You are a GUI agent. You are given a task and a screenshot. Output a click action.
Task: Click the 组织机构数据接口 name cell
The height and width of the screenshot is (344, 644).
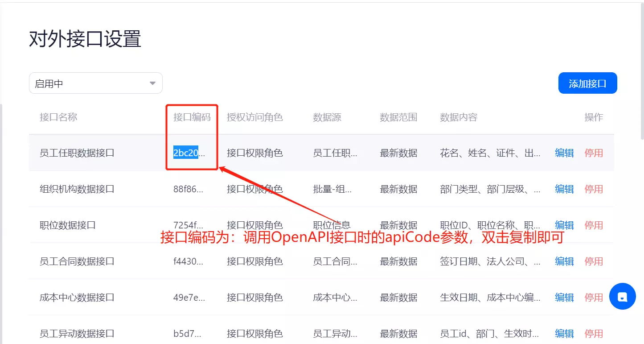coord(77,189)
